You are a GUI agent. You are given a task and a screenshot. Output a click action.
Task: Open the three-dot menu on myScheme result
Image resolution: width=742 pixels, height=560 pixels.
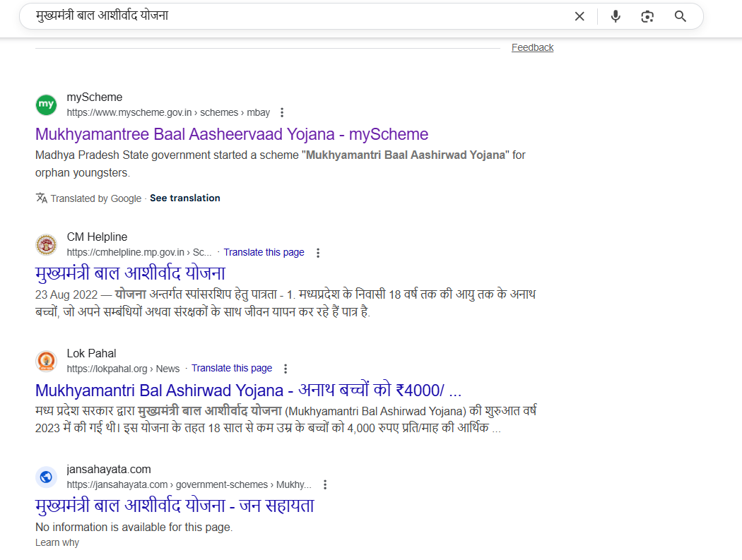[282, 112]
